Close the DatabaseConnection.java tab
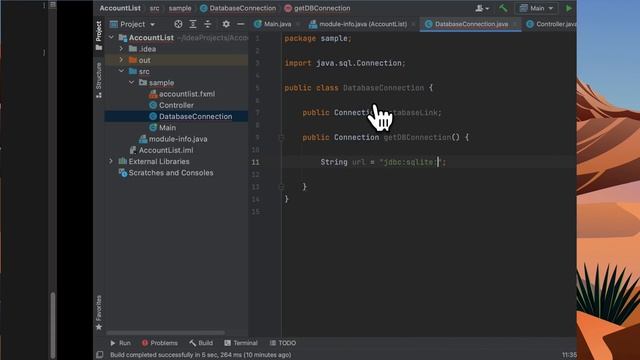Screen dimensions: 640x360 point(515,24)
